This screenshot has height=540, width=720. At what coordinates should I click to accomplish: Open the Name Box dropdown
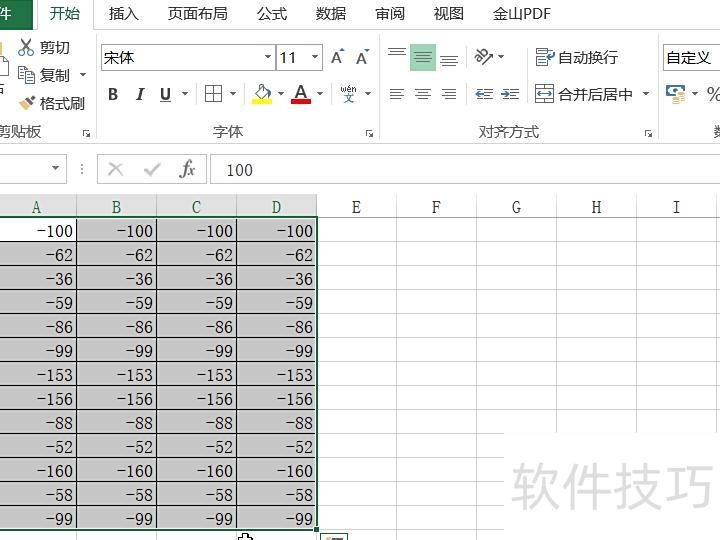click(x=56, y=168)
